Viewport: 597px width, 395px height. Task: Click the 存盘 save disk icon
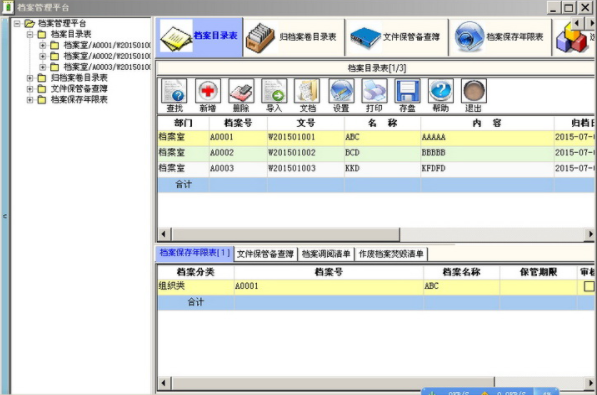coord(407,91)
